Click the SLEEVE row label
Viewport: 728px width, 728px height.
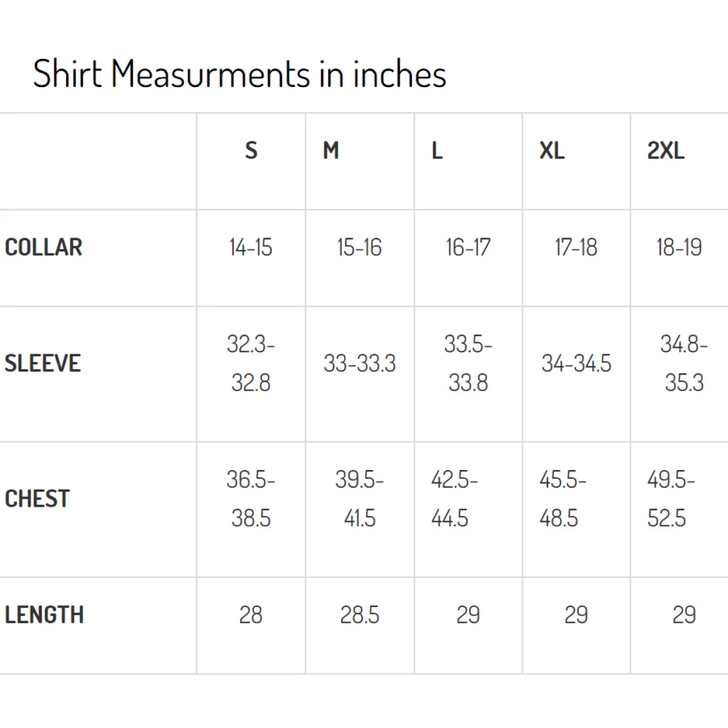tap(43, 363)
